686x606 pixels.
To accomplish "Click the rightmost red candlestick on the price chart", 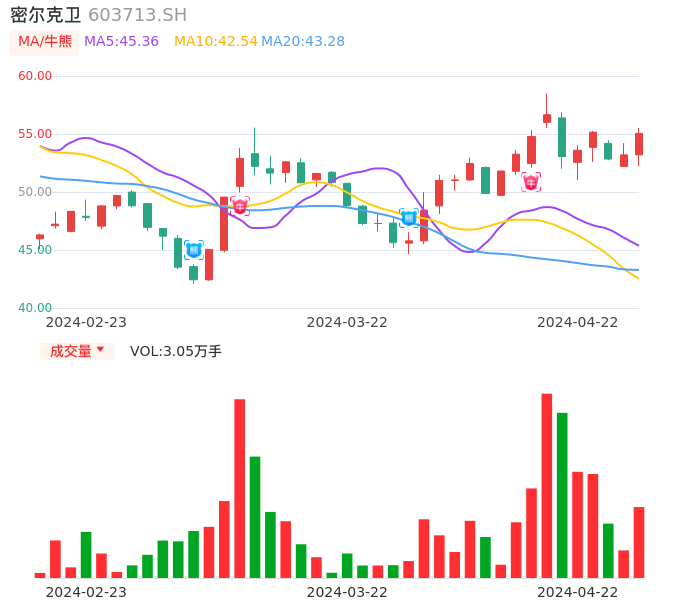I will click(x=639, y=144).
